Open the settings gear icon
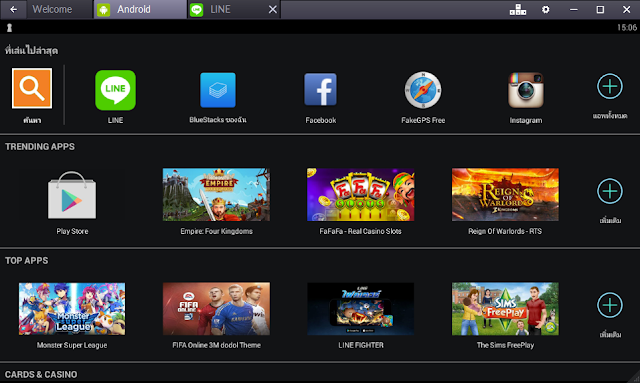640x383 pixels. coord(545,9)
